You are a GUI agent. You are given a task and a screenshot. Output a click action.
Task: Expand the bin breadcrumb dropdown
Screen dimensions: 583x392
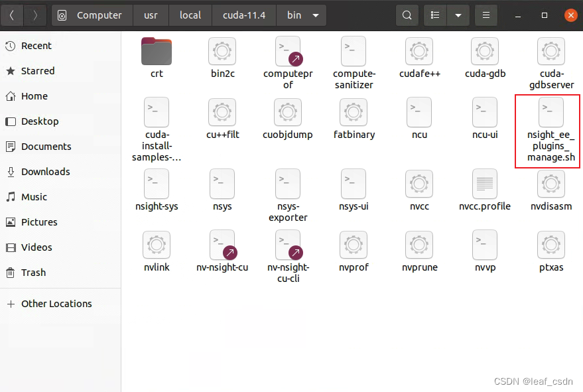tap(315, 15)
